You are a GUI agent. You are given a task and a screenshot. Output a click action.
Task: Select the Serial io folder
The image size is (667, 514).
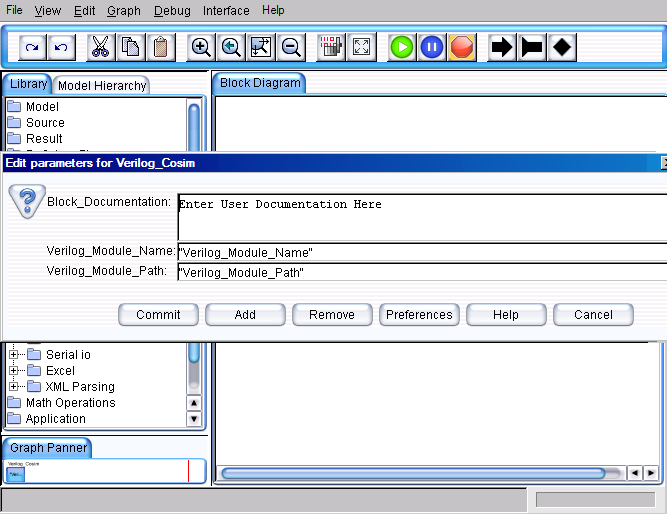(x=59, y=354)
